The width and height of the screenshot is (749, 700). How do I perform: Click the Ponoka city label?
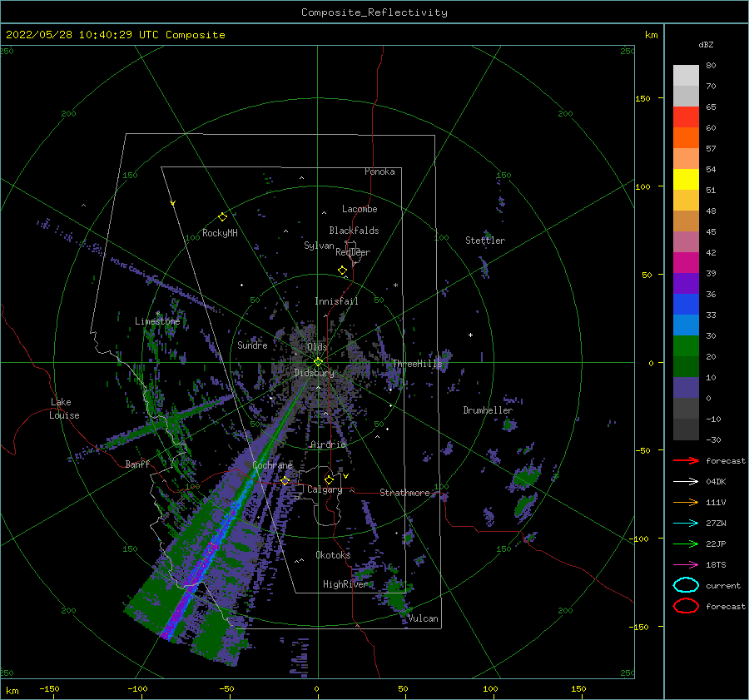(x=379, y=171)
